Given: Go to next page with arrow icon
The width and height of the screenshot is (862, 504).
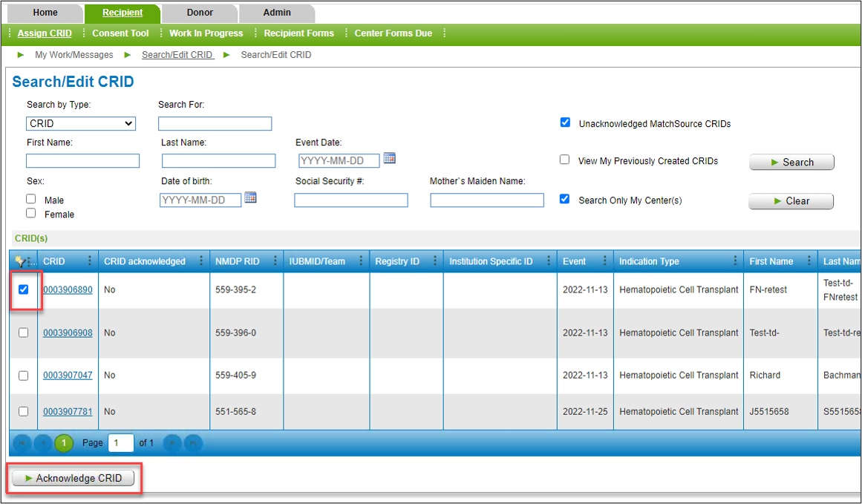Looking at the screenshot, I should 172,443.
